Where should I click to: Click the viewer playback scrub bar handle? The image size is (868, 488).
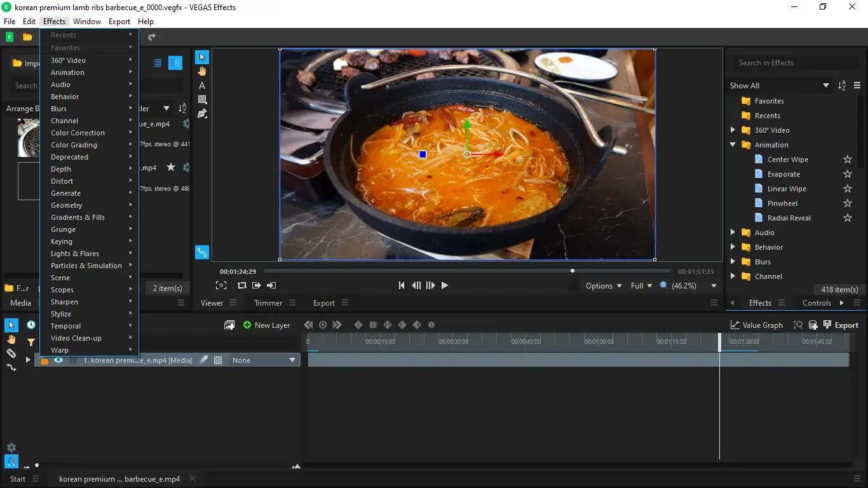pyautogui.click(x=573, y=271)
